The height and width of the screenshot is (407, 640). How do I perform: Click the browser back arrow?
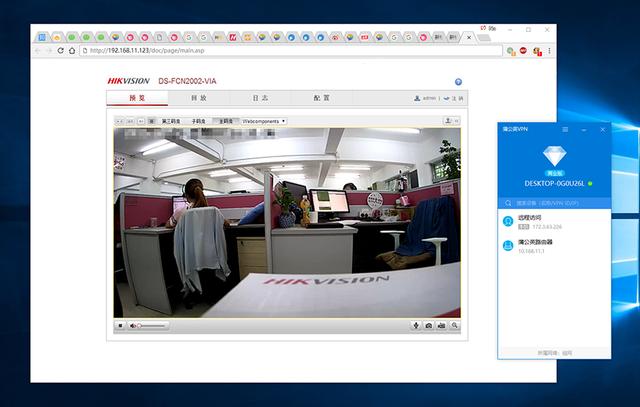coord(38,51)
